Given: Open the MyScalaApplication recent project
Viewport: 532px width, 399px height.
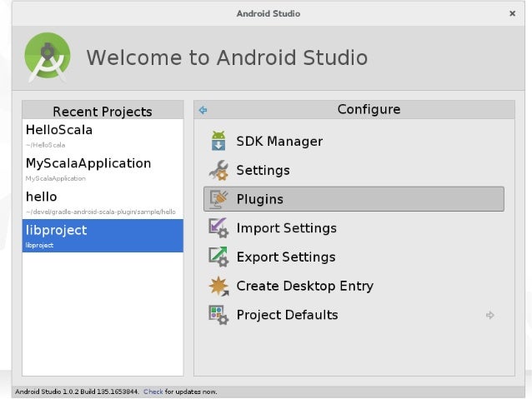Looking at the screenshot, I should [x=103, y=169].
